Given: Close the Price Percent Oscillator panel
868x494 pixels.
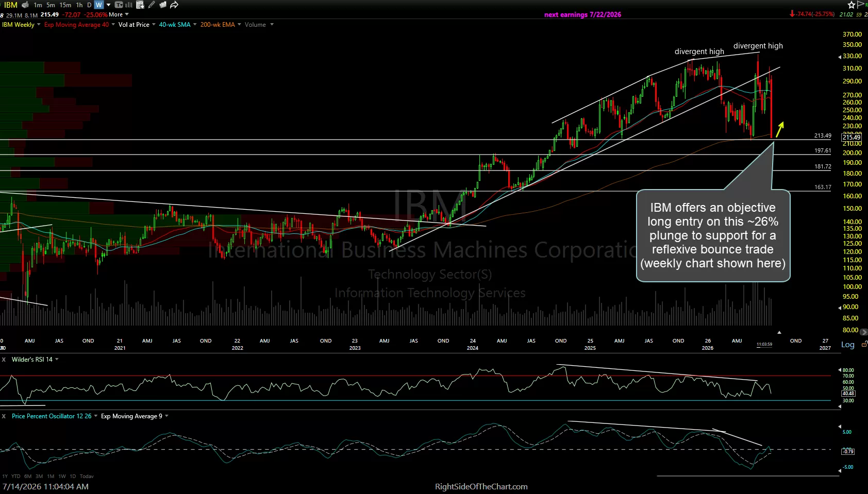Looking at the screenshot, I should point(4,416).
